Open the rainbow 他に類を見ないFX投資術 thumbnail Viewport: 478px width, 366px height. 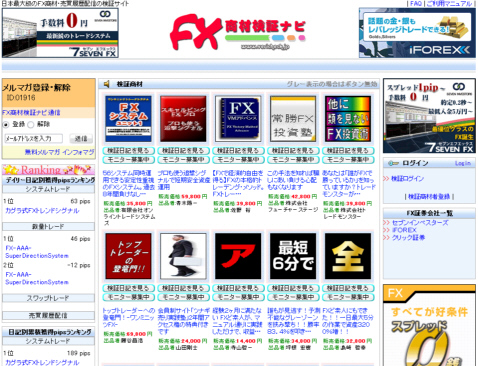tap(348, 119)
